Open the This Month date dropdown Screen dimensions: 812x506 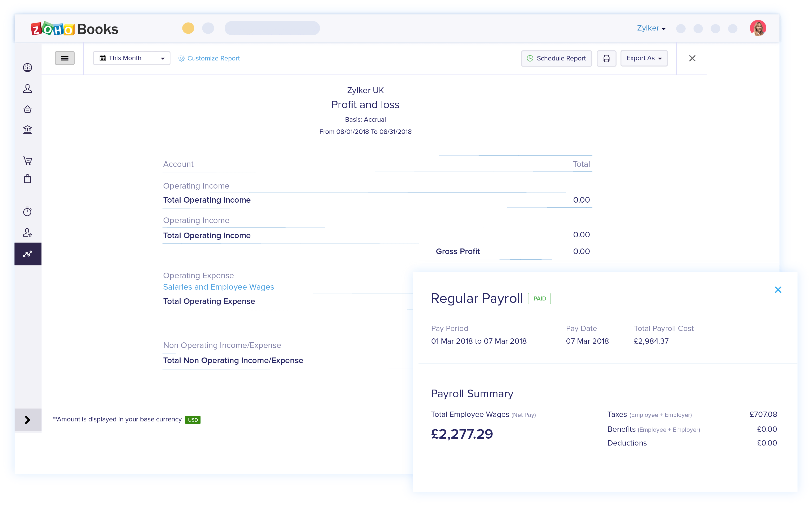[x=132, y=58]
